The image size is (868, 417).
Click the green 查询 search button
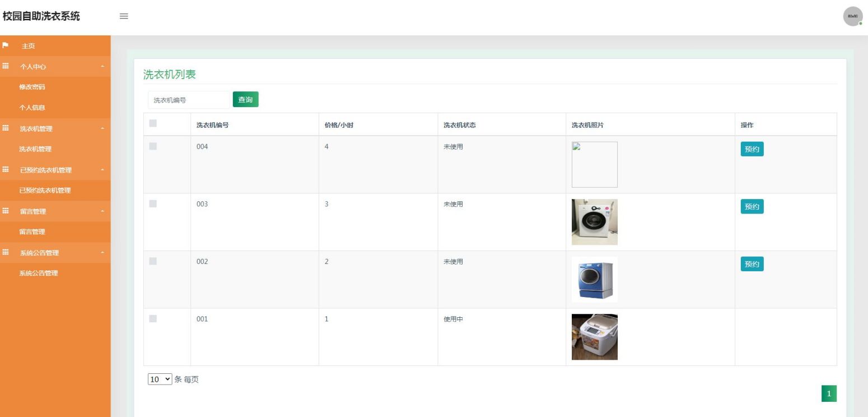pos(245,99)
